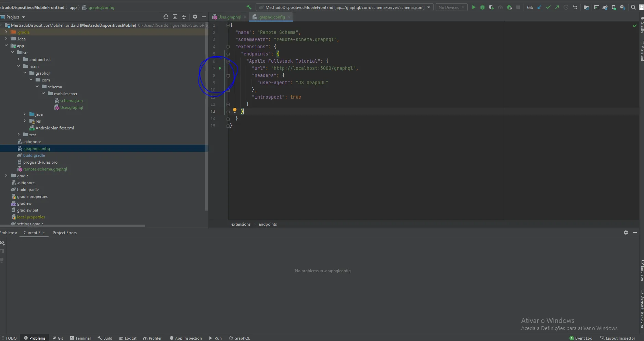Click the Git Update Project arrow
This screenshot has width=644, height=341.
pyautogui.click(x=540, y=7)
